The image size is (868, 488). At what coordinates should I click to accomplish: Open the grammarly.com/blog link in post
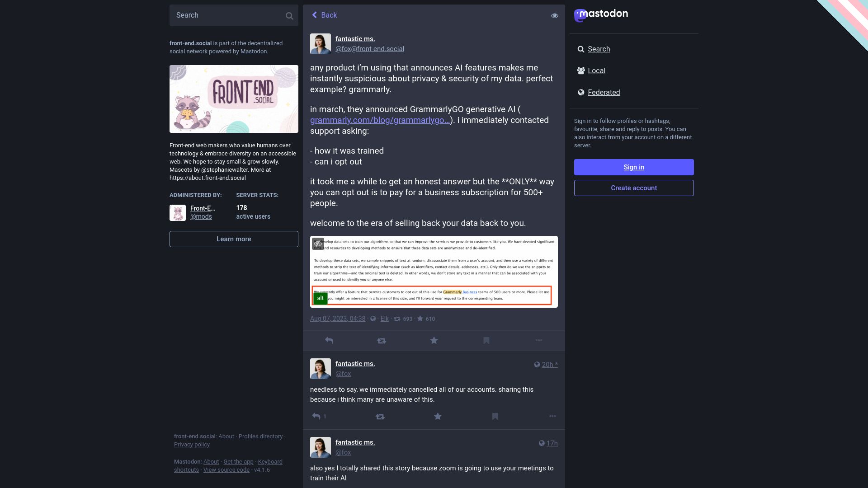(x=380, y=120)
